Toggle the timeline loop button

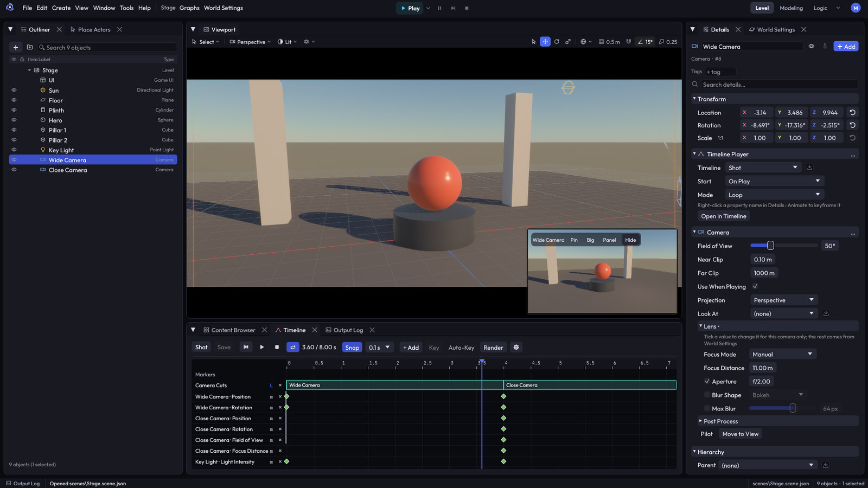pos(292,347)
